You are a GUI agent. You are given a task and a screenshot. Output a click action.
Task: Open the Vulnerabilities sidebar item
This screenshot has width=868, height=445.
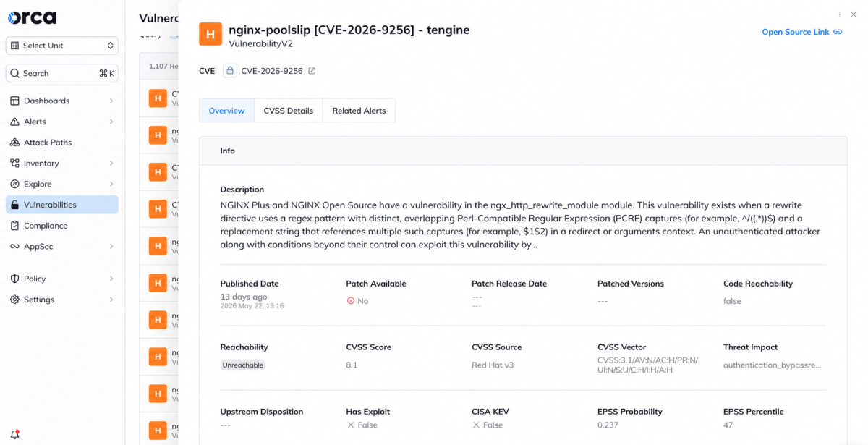click(x=62, y=205)
